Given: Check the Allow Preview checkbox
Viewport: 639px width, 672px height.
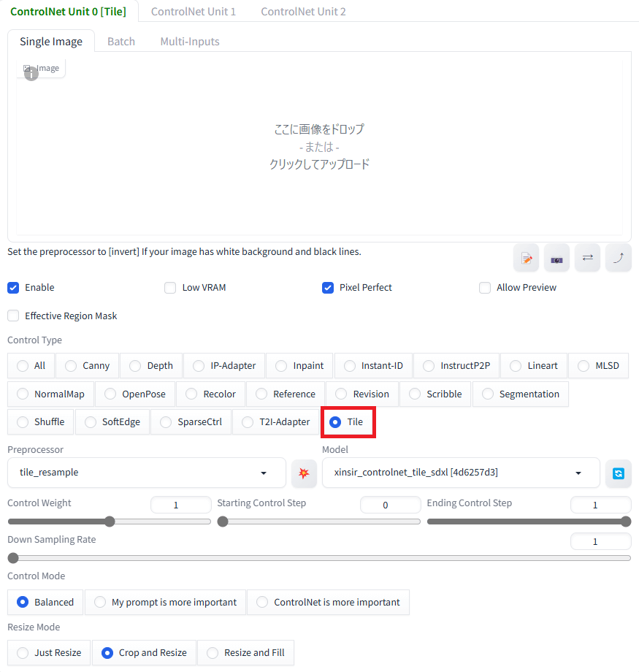Looking at the screenshot, I should [485, 288].
